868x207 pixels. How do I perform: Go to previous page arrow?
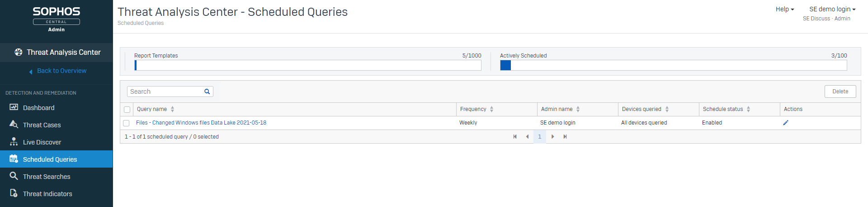pyautogui.click(x=527, y=137)
